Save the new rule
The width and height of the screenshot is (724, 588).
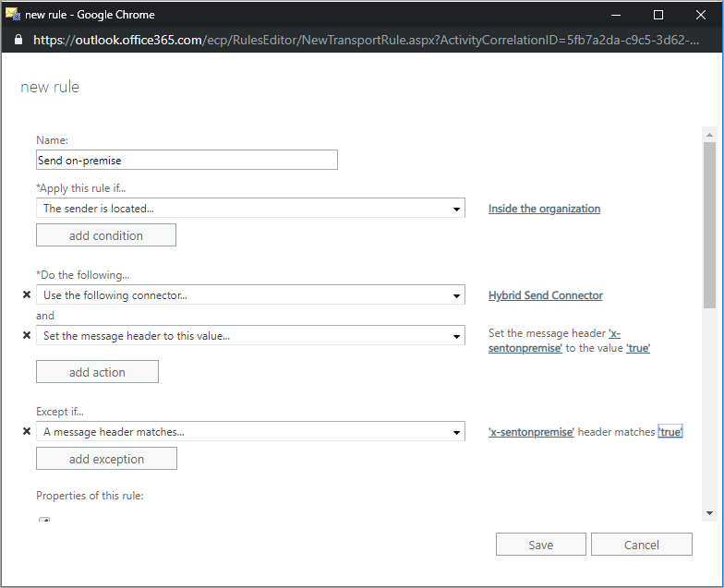click(x=541, y=545)
